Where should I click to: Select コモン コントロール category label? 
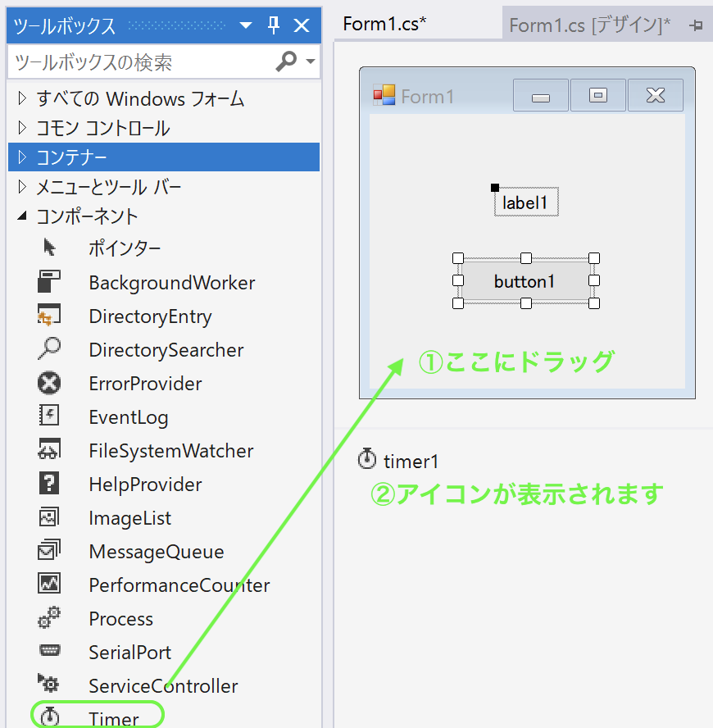(x=103, y=128)
